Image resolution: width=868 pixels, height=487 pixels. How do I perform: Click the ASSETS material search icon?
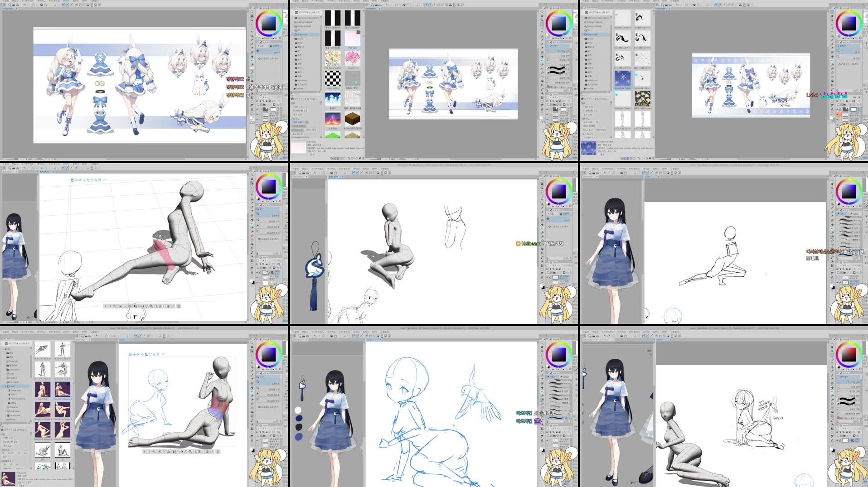296,12
